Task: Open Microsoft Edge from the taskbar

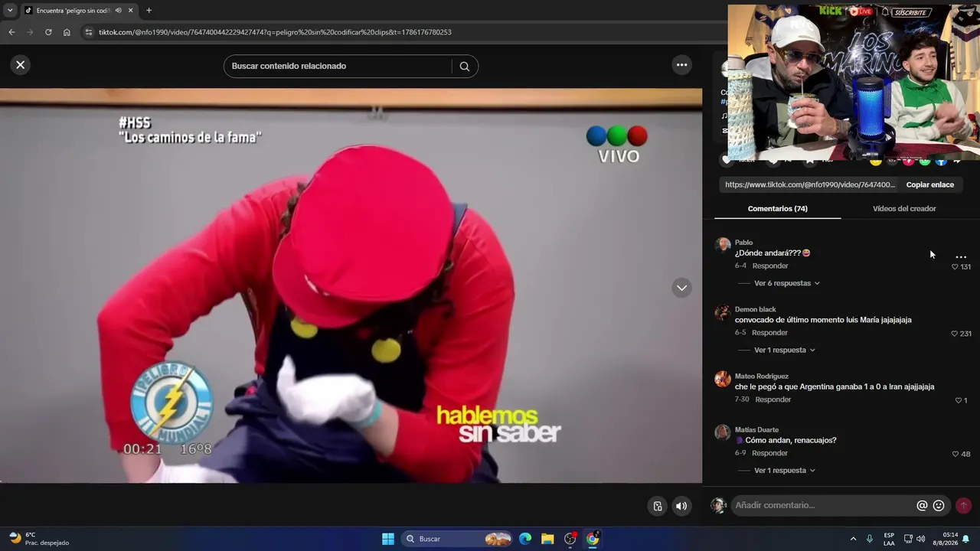Action: pyautogui.click(x=525, y=539)
